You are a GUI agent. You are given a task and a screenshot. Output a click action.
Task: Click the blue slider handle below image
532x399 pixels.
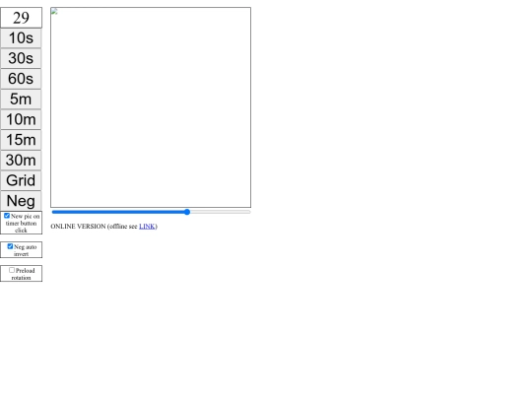click(187, 212)
